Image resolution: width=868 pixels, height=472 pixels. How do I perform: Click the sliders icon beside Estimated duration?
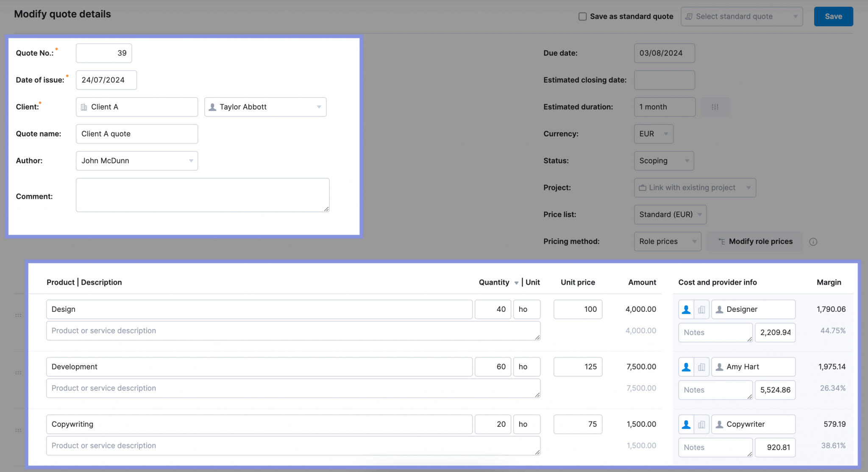tap(715, 107)
